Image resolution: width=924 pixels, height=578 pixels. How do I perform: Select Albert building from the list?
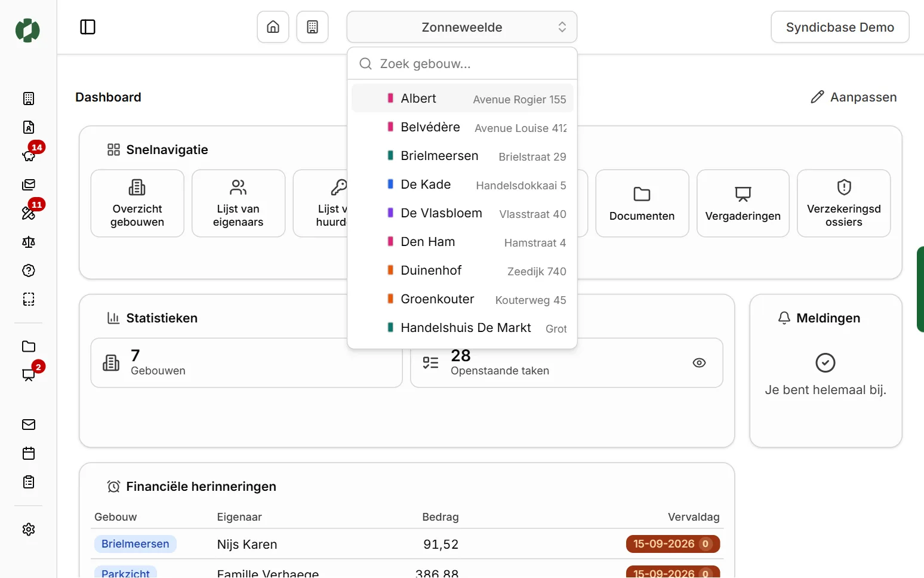click(x=463, y=99)
